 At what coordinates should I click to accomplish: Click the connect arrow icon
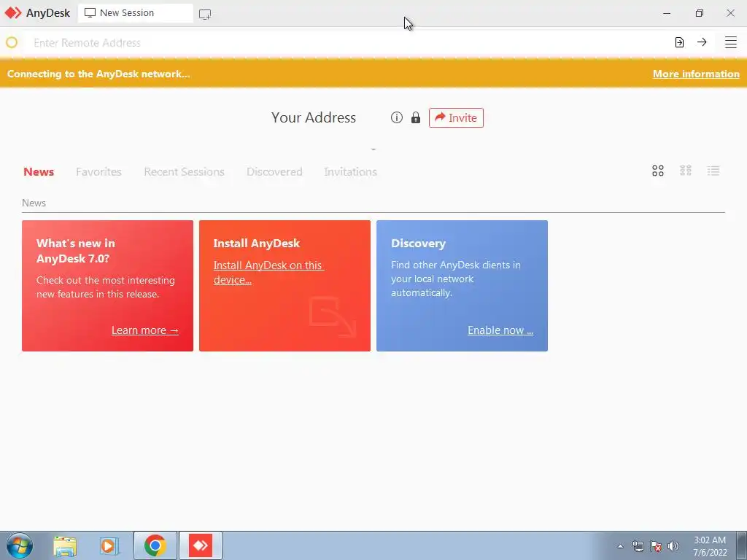(x=702, y=42)
